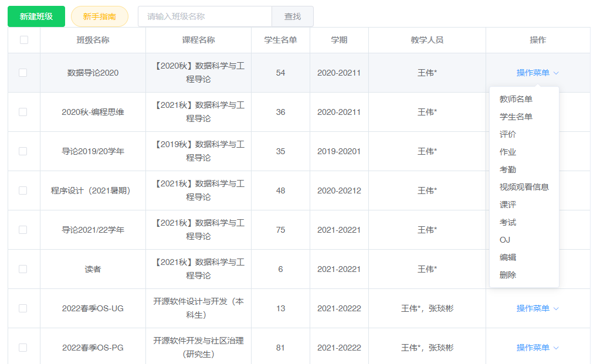Collapse 操作菜单 dropdown for 数据导论2020
Image resolution: width=597 pixels, height=364 pixels.
(537, 73)
